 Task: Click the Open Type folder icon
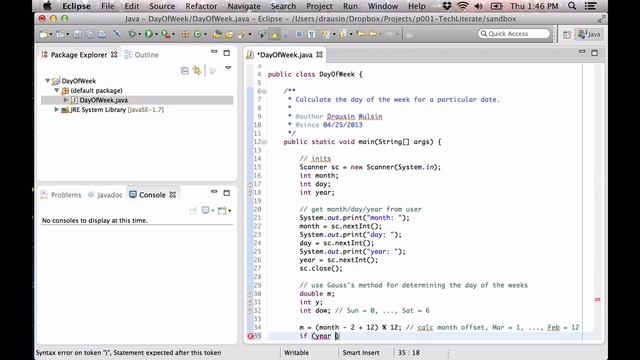coord(217,34)
